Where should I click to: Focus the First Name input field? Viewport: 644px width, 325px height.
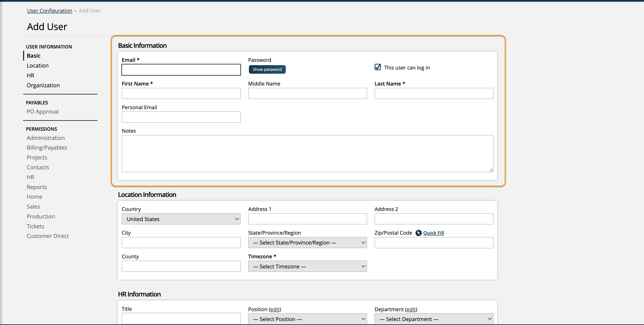pyautogui.click(x=181, y=93)
